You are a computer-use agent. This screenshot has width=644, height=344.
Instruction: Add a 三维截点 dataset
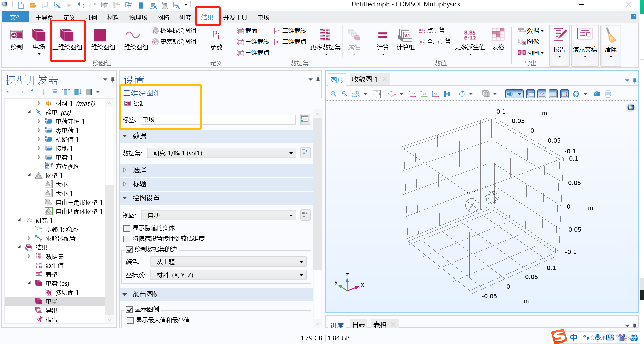pyautogui.click(x=253, y=53)
